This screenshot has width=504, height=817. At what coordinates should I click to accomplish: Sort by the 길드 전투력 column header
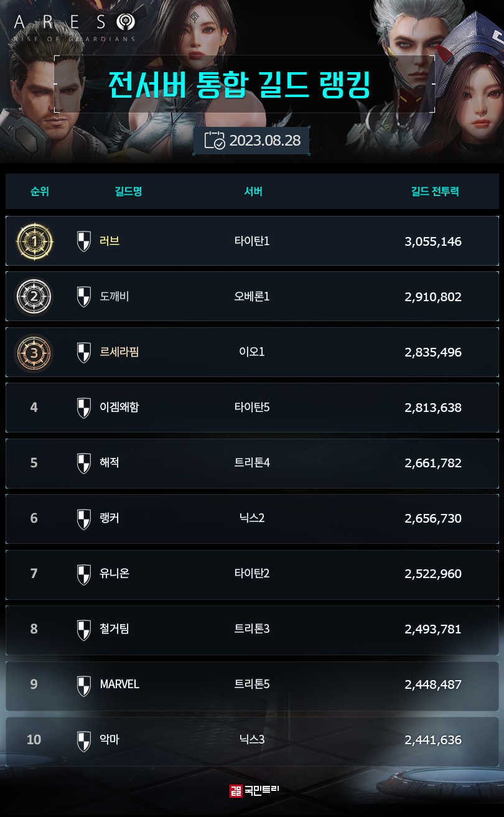[436, 192]
